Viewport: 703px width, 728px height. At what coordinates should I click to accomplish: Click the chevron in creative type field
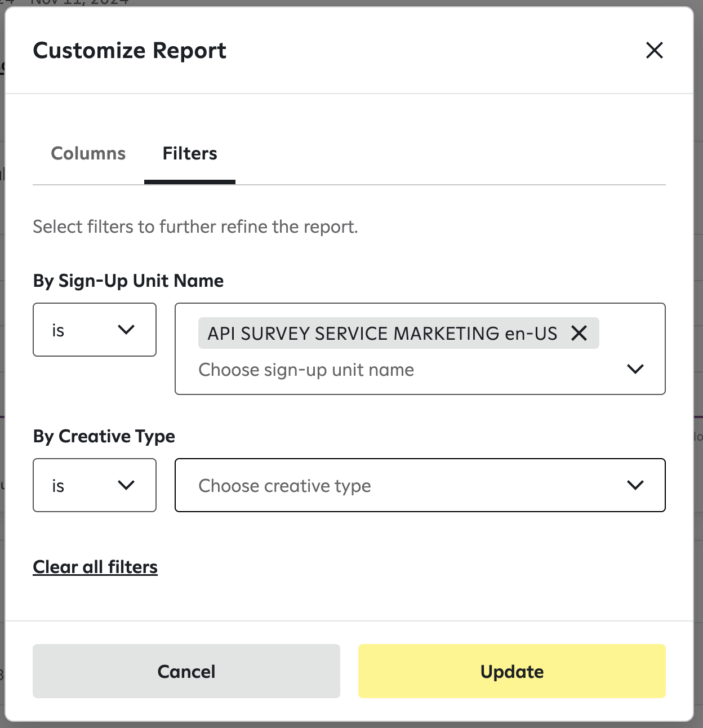point(635,485)
